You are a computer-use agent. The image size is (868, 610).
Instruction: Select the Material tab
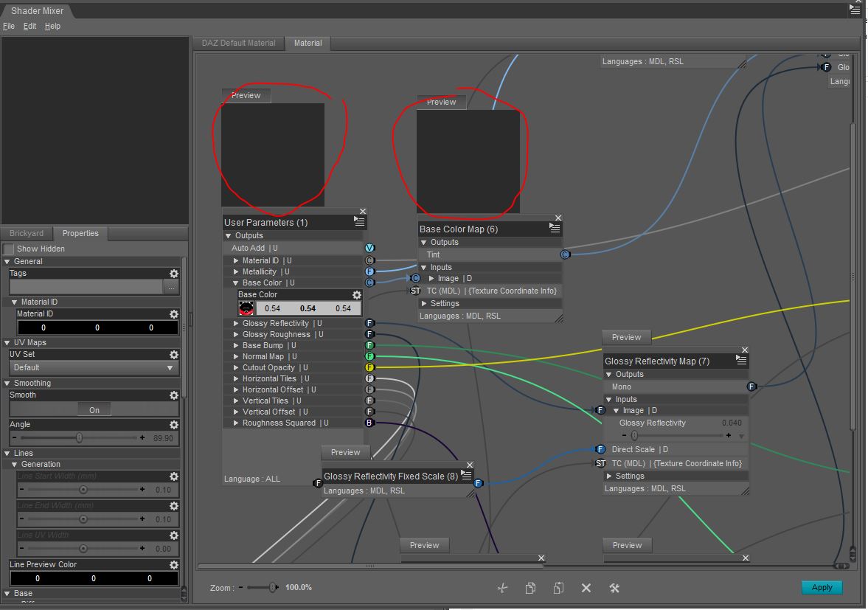[x=308, y=44]
